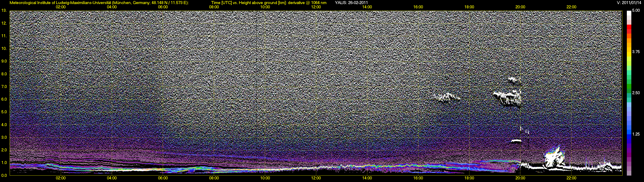Screen dimensions: 644x182
Task: Click the 16:00 label on the bottom axis
Action: point(418,178)
